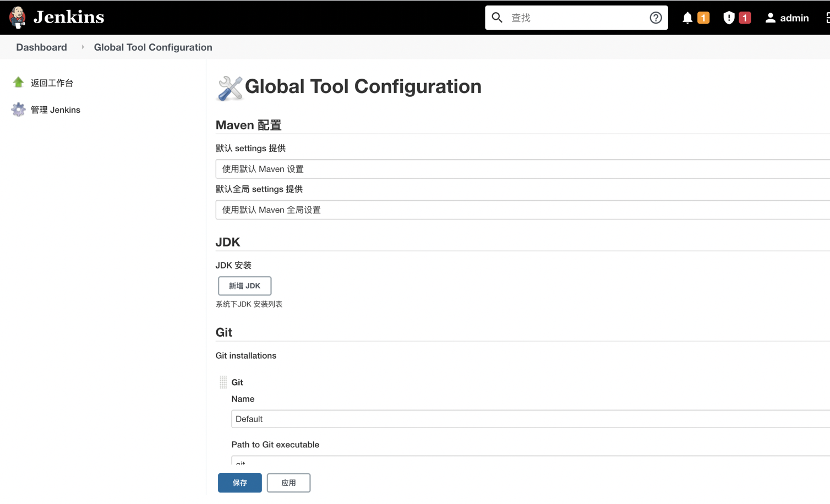Click the Git installation drag handle
830x504 pixels.
[x=223, y=382]
